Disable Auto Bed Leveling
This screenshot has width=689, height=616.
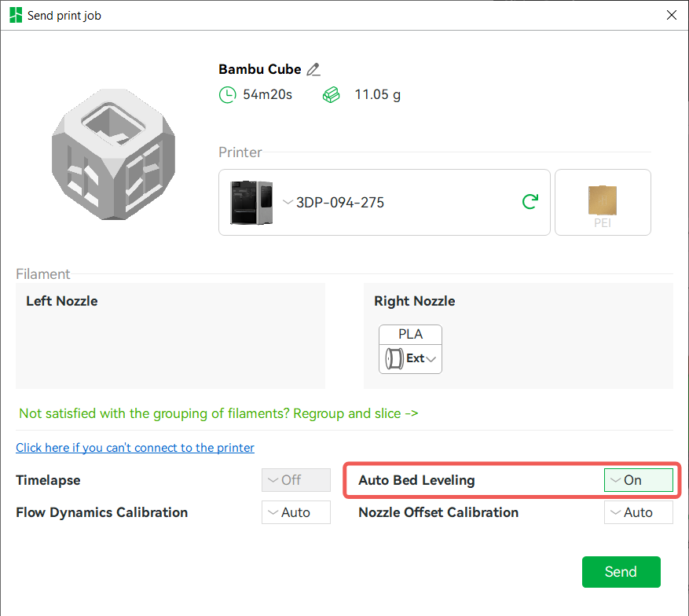click(638, 479)
